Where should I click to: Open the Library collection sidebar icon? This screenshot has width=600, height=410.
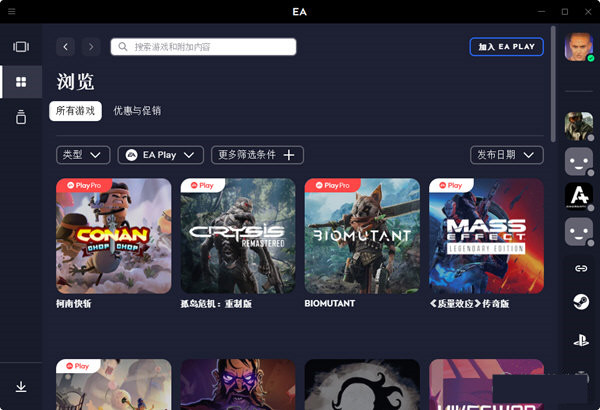[x=21, y=117]
